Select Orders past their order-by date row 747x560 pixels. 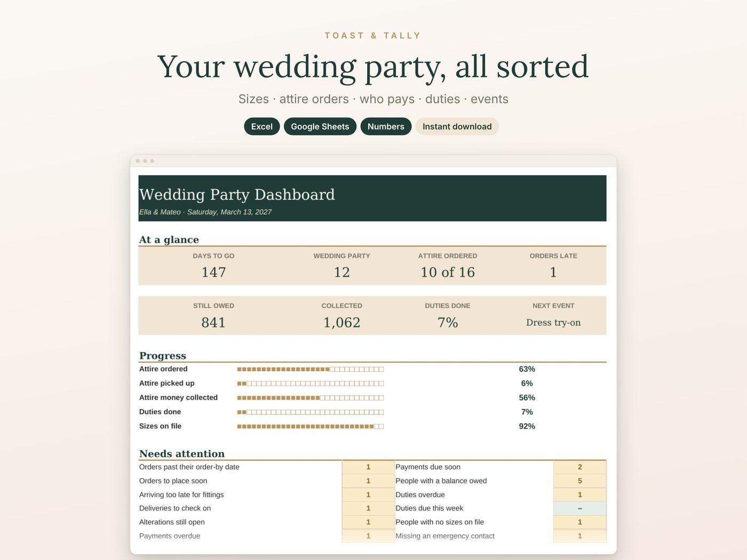(267, 467)
